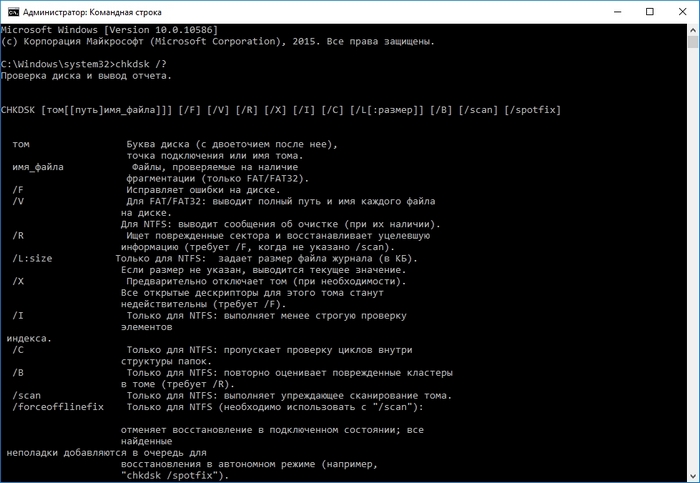Screen dimensions: 700x483
Task: Click the "имя_файла" parameter name
Action: coord(38,167)
